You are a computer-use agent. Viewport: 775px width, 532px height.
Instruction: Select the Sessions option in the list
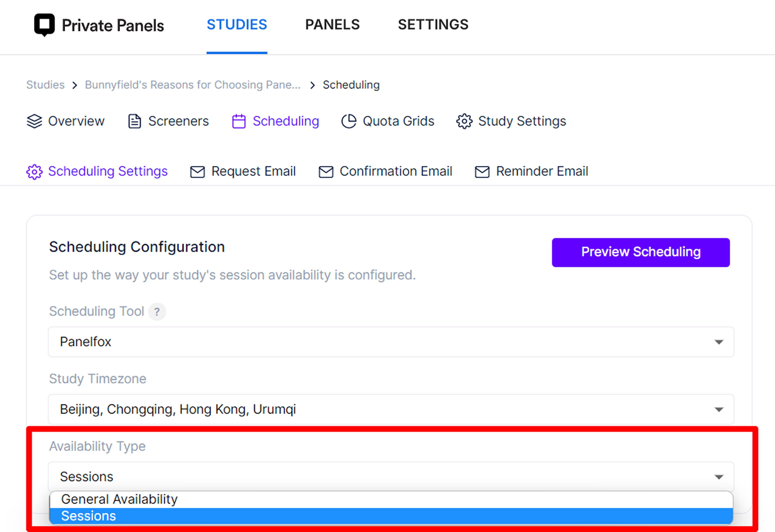tap(391, 516)
